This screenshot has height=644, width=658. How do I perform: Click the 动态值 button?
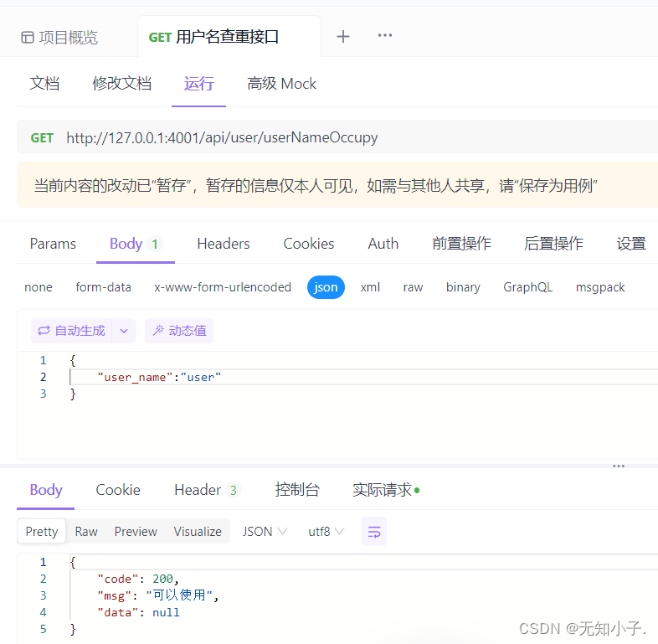179,331
